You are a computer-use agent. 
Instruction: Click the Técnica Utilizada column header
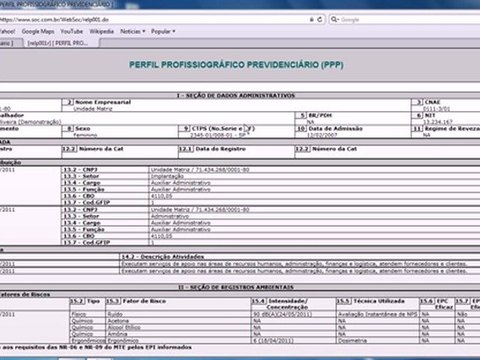pos(379,301)
